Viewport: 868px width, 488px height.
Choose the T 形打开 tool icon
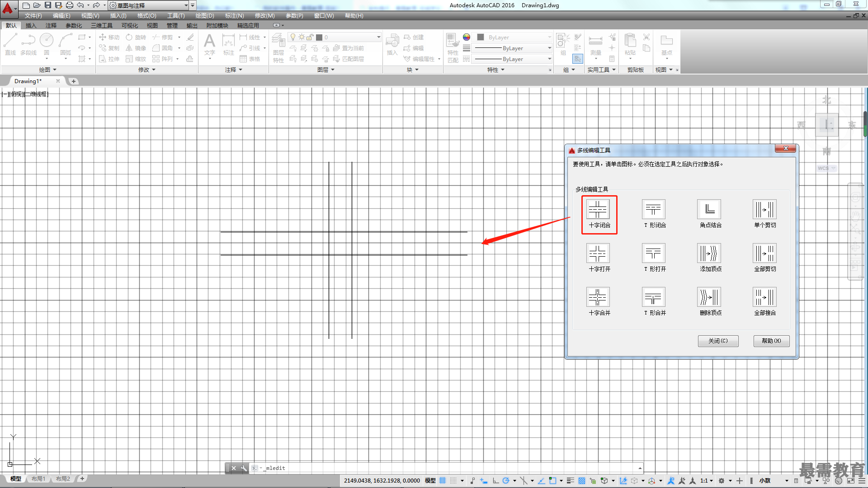pos(653,253)
